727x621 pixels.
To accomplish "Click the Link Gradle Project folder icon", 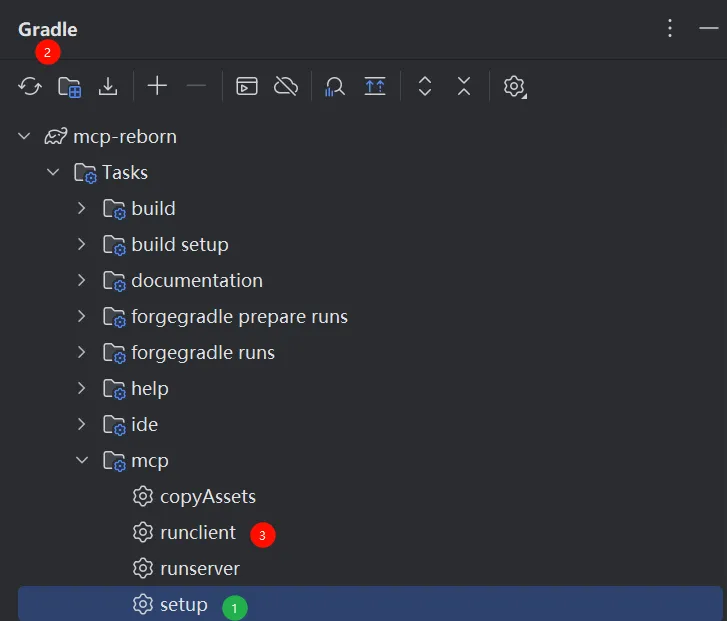I will coord(69,87).
